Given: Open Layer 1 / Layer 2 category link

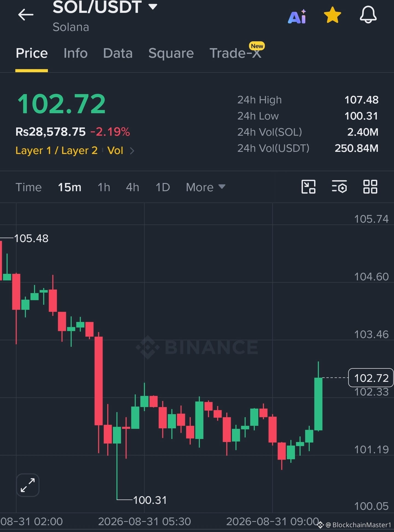Looking at the screenshot, I should click(56, 150).
